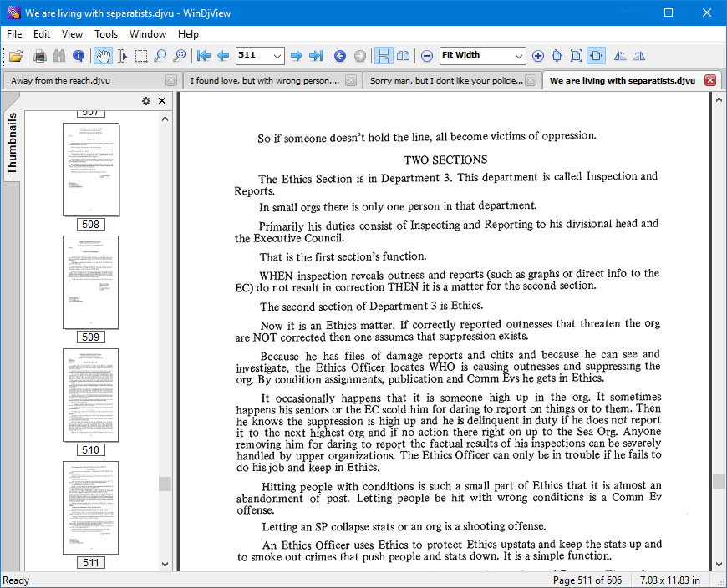Open the Edit menu
727x588 pixels.
click(42, 34)
